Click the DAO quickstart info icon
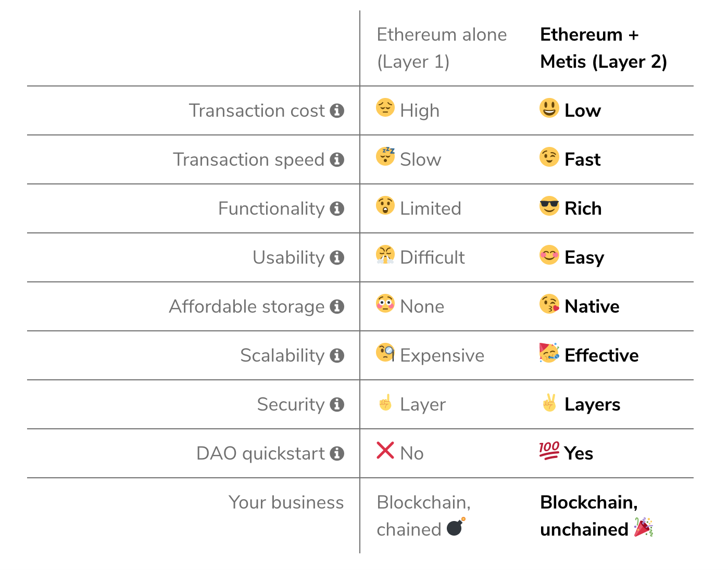This screenshot has width=728, height=570. click(x=337, y=453)
